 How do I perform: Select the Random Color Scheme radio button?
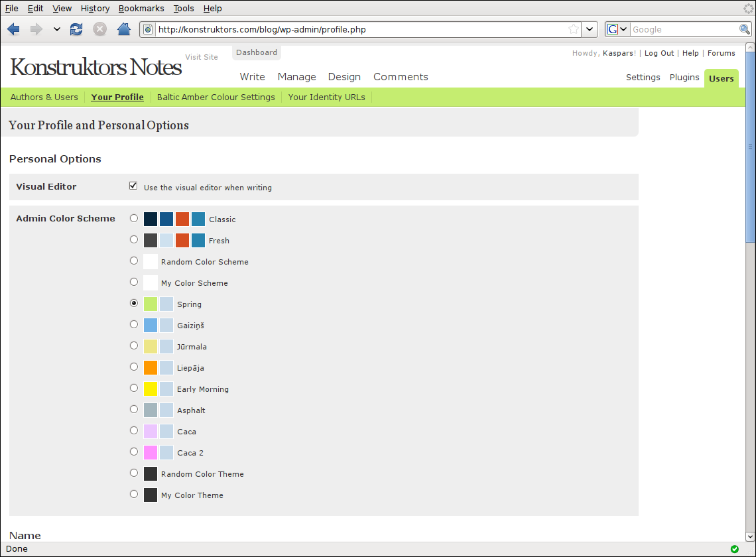point(134,261)
